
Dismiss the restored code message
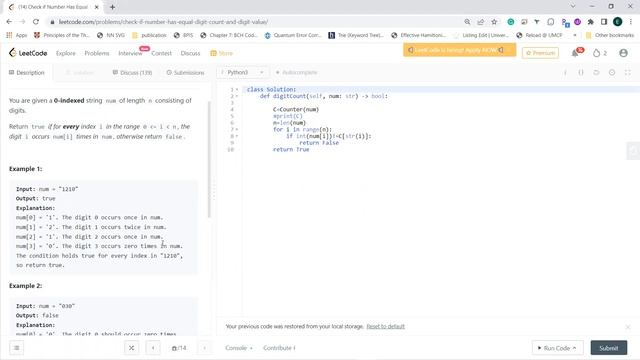(x=628, y=327)
